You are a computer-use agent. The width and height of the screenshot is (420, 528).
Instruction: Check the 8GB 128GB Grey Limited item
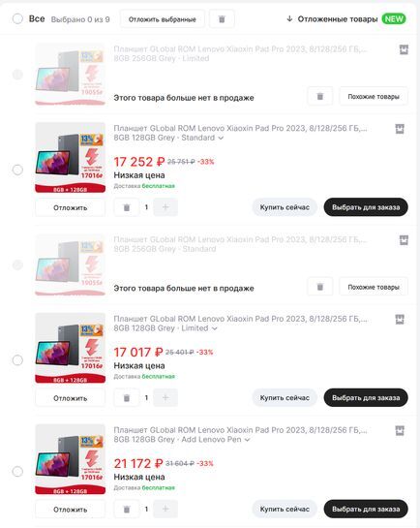click(17, 360)
